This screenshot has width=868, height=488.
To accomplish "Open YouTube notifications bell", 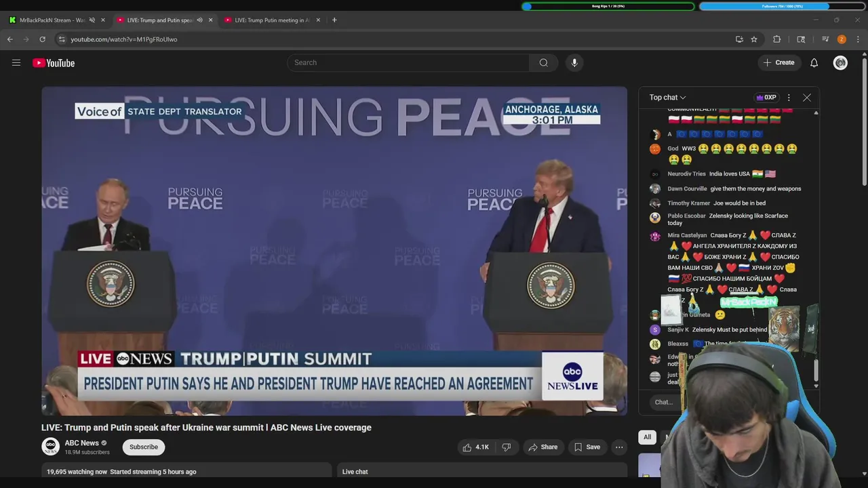I will point(814,63).
